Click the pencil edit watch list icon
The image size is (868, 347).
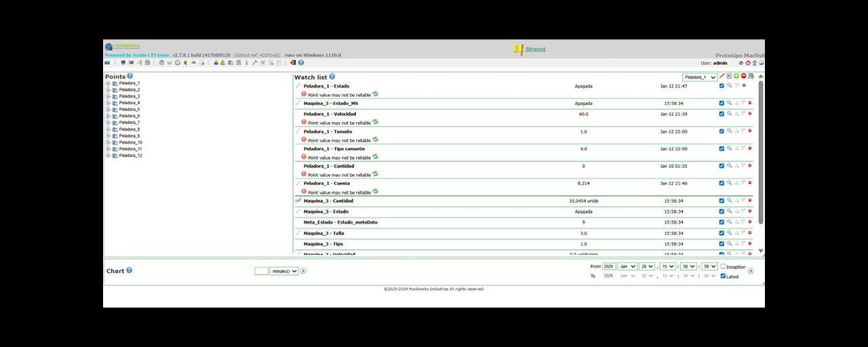click(722, 76)
